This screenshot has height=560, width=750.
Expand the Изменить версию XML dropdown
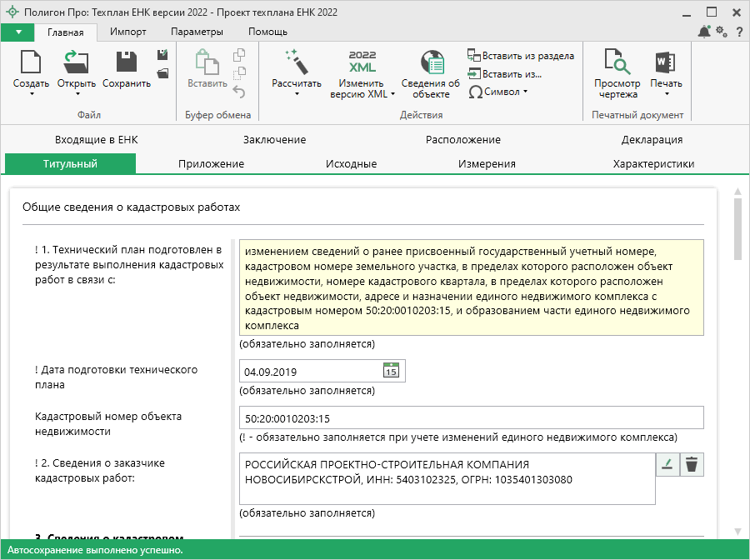click(392, 94)
